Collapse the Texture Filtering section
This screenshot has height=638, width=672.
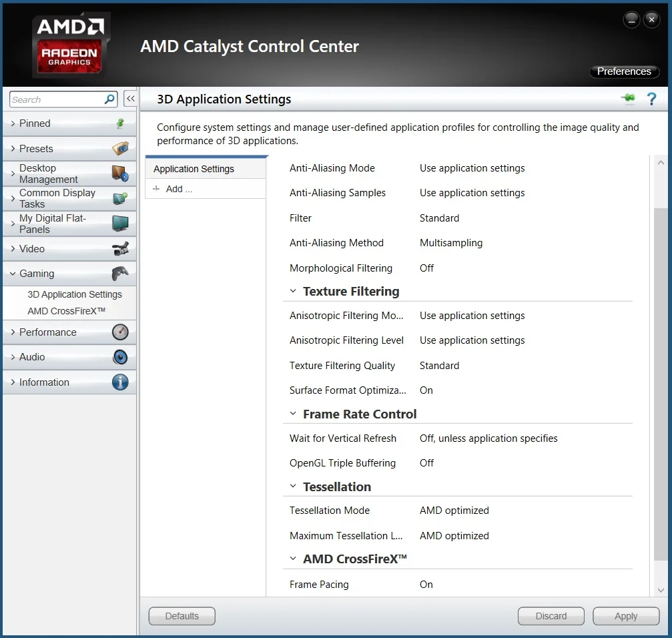(x=293, y=291)
